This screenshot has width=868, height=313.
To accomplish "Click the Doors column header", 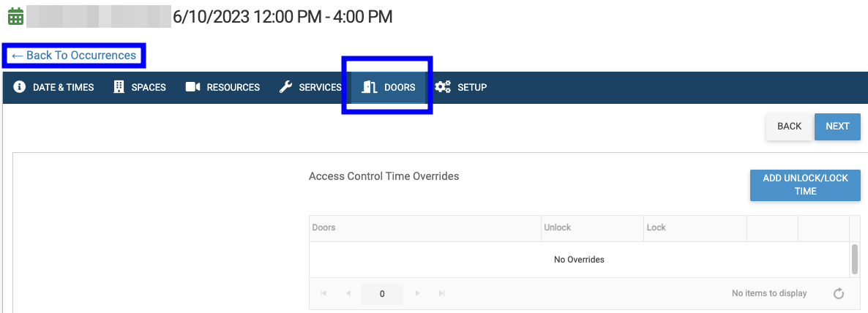I will pos(424,227).
